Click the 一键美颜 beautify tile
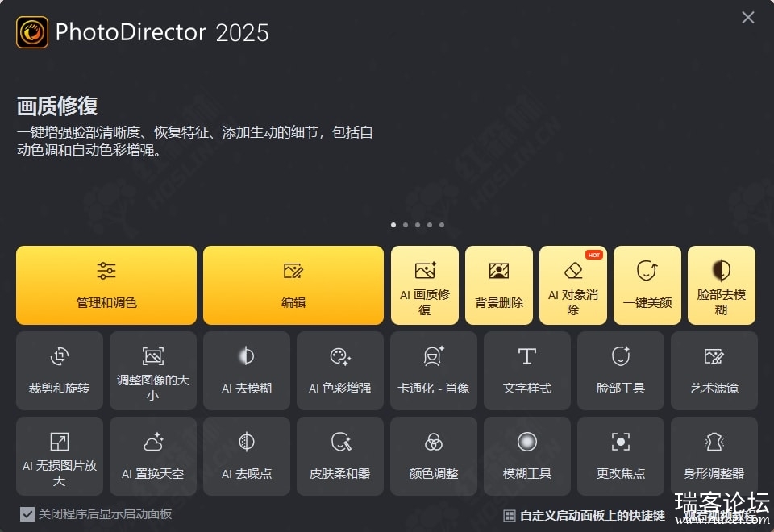774x532 pixels. pos(647,285)
